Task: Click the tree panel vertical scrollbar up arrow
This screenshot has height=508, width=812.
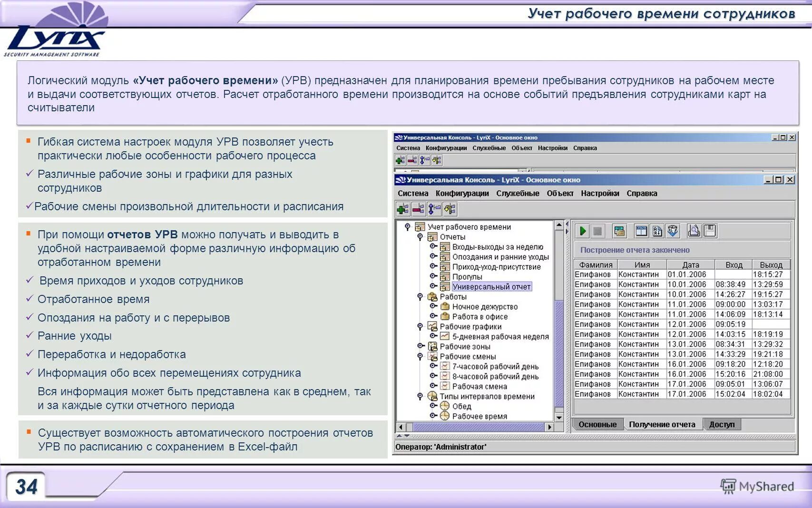Action: (559, 225)
